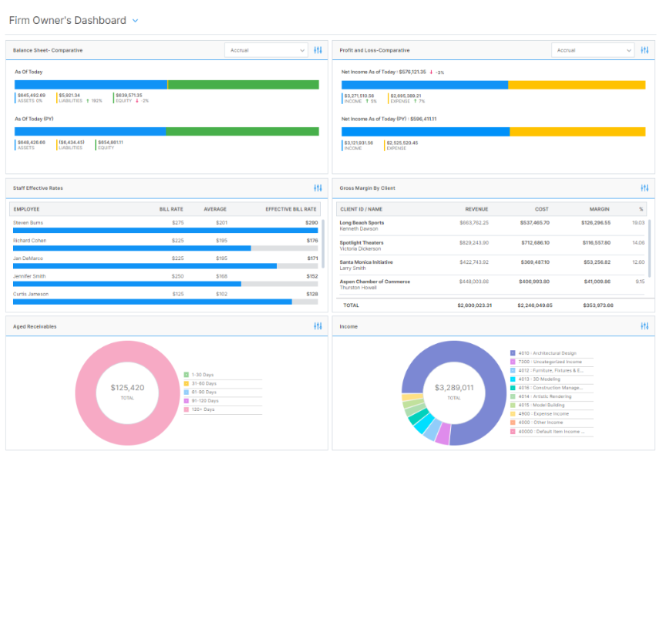Open Accrual dropdown in Profit and Loss panel
The height and width of the screenshot is (644, 663).
[x=593, y=50]
